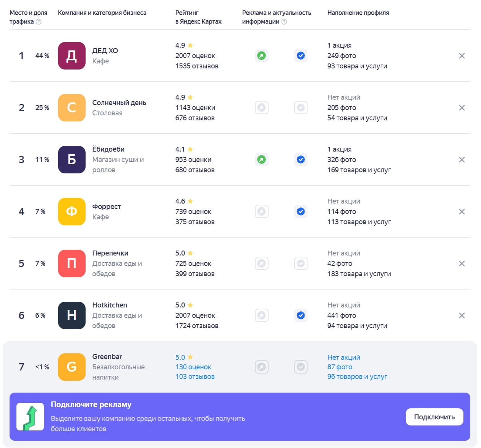Open Greenbar's '103 отзывов' link

pyautogui.click(x=195, y=377)
